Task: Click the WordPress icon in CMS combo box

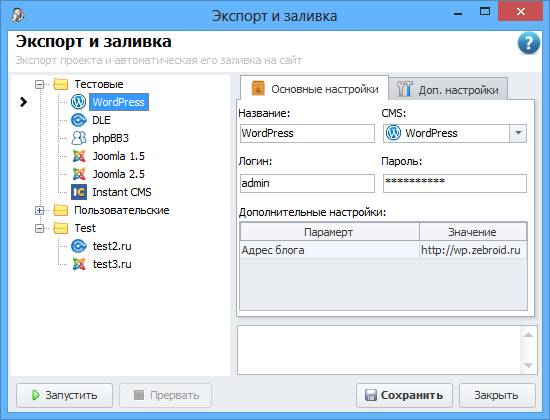Action: [x=393, y=133]
